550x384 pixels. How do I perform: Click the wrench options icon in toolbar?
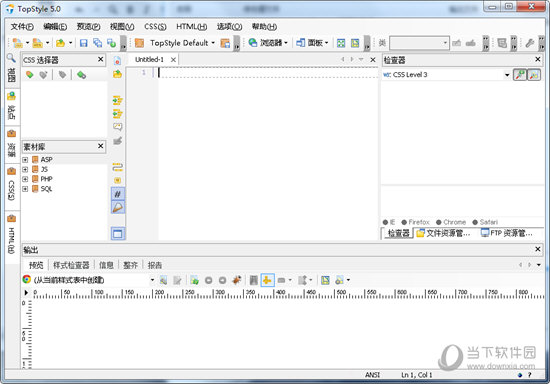(x=530, y=43)
